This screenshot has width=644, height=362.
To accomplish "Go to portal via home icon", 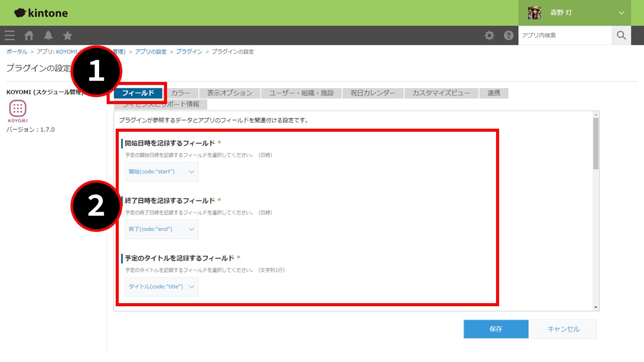I will click(29, 36).
